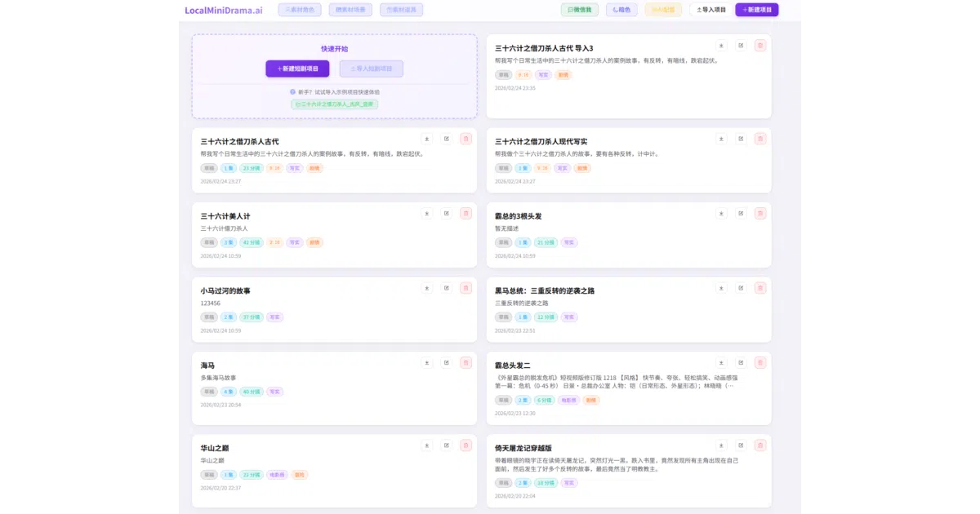Click the 草稿 tag on 小马过河的故事 card
The width and height of the screenshot is (980, 514).
[209, 317]
